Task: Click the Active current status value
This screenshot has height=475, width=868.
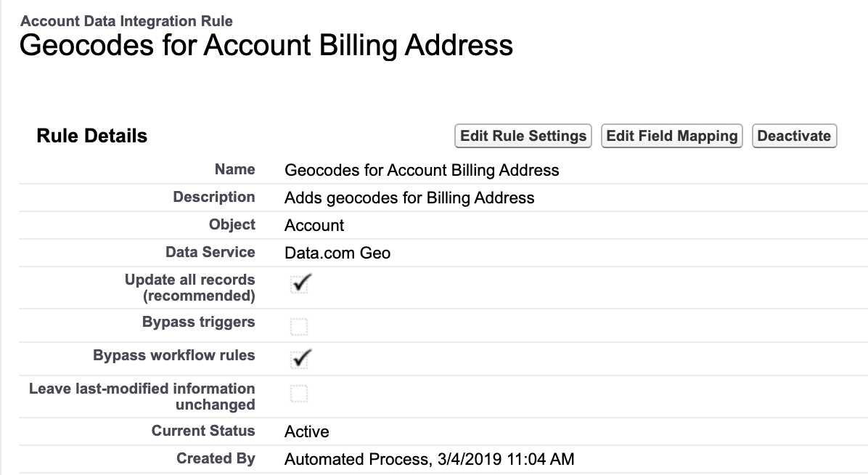Action: point(307,431)
